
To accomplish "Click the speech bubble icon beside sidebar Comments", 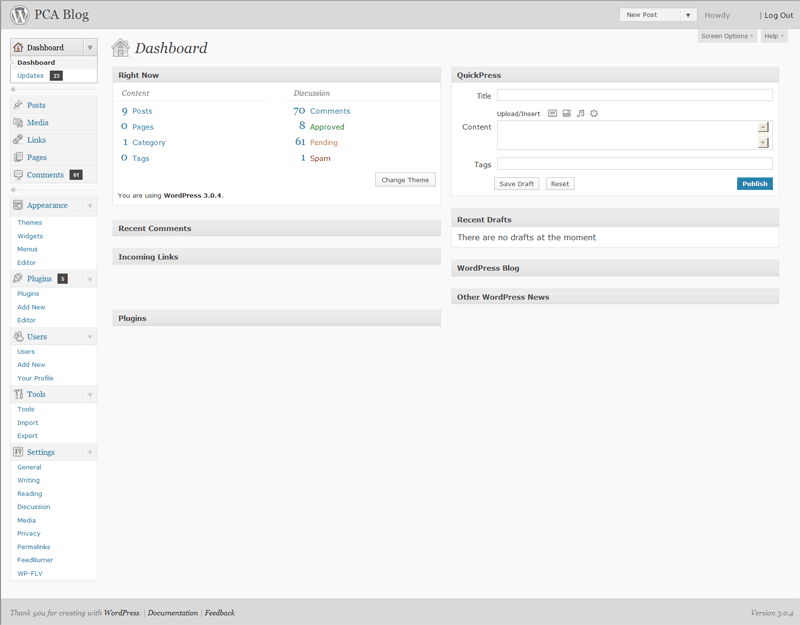I will [x=18, y=174].
